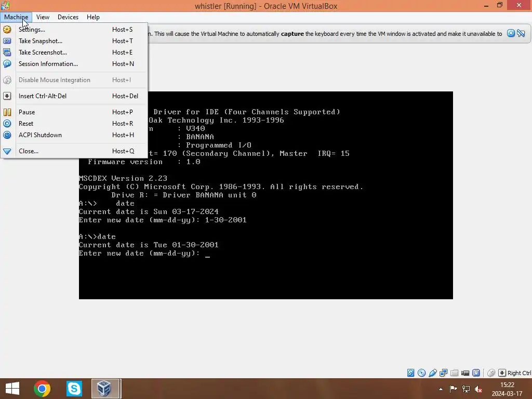Click the network adapters status icon

coord(444,373)
